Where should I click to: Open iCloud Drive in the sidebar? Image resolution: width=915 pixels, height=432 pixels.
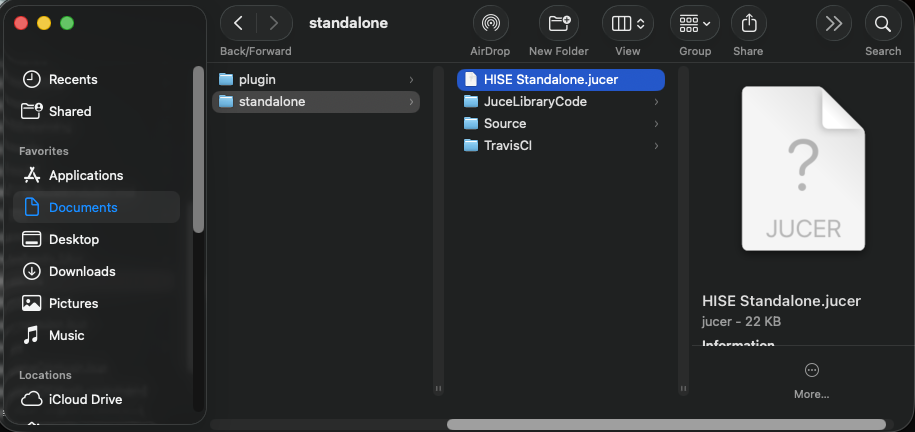96,400
